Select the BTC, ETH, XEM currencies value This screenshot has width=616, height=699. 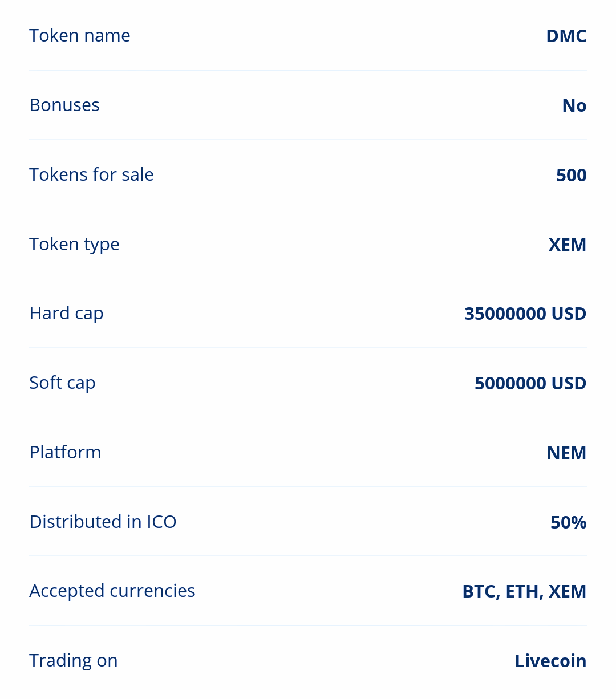pos(524,591)
